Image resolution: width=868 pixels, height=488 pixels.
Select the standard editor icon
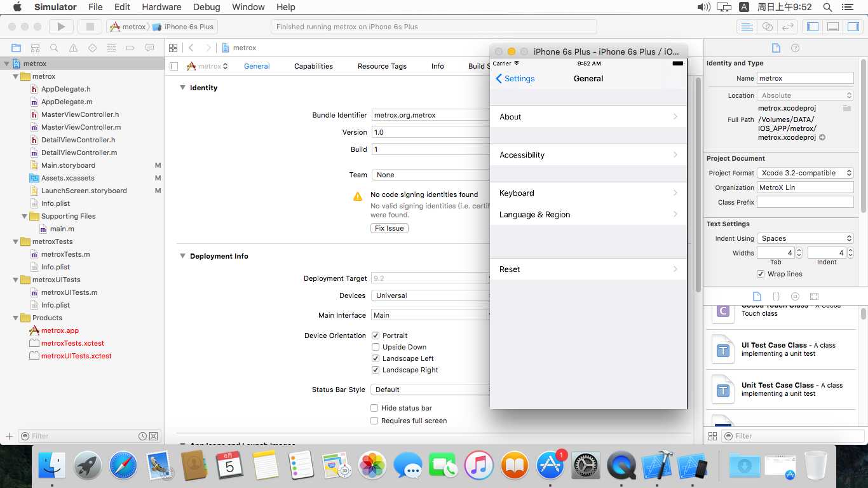click(747, 27)
